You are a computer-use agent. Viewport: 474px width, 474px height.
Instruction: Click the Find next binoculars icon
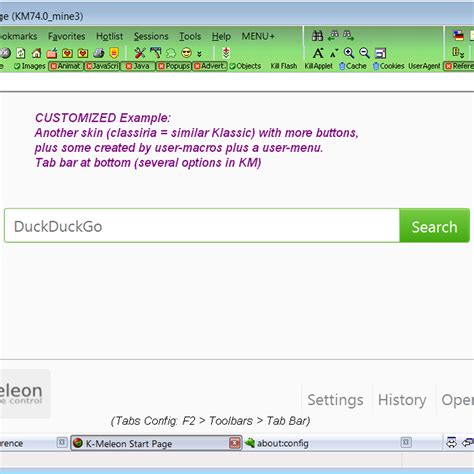click(x=348, y=35)
